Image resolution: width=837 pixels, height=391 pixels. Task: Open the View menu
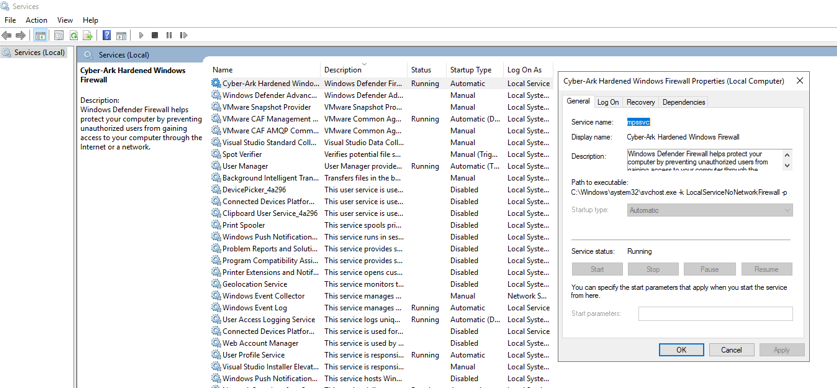pyautogui.click(x=65, y=20)
